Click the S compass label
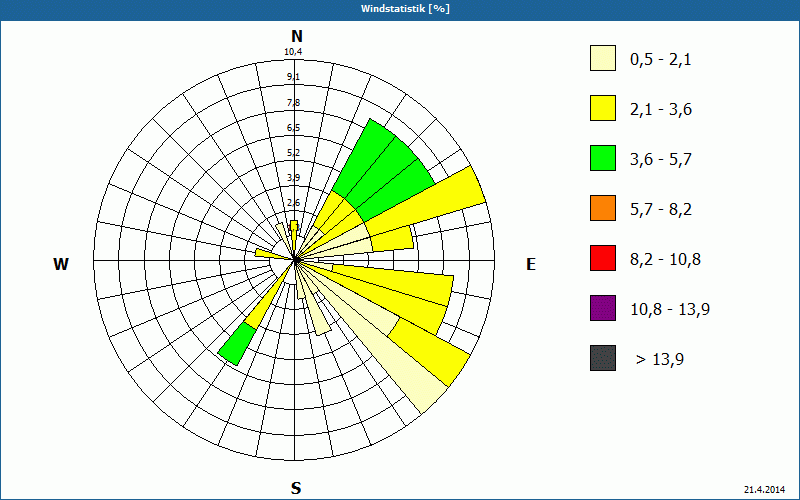This screenshot has width=800, height=500. pyautogui.click(x=296, y=488)
